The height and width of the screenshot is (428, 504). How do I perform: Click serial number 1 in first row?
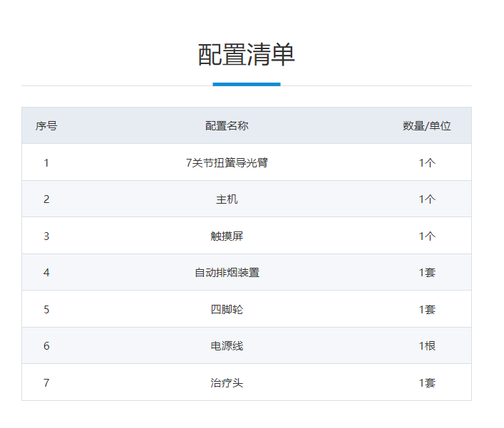click(46, 162)
